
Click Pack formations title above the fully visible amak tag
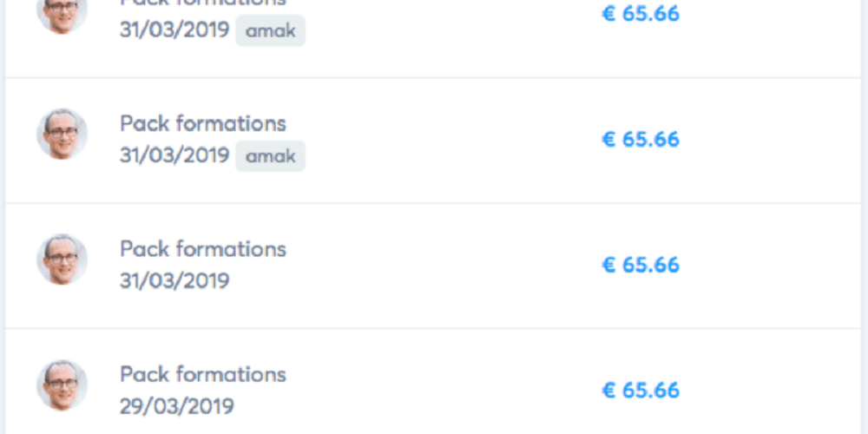click(202, 123)
